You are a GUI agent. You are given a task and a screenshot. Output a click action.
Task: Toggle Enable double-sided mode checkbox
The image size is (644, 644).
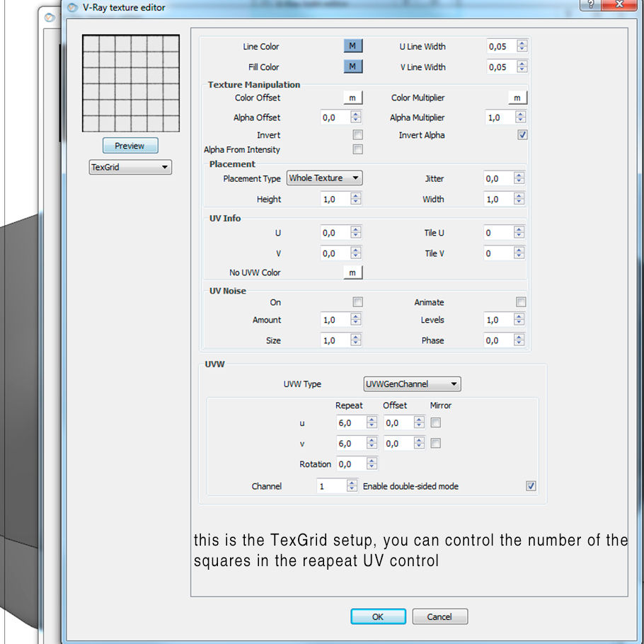(531, 486)
